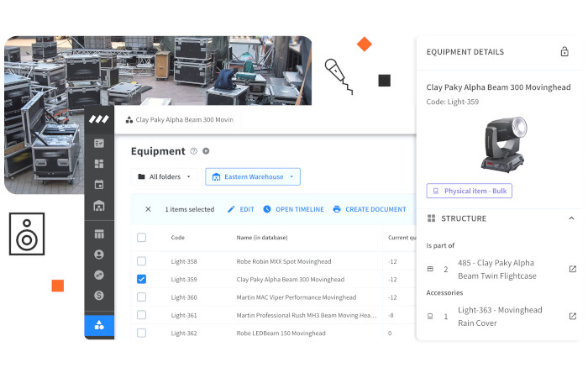Open the Eastern Warehouse dropdown
Screen dimensions: 588x378
[253, 176]
